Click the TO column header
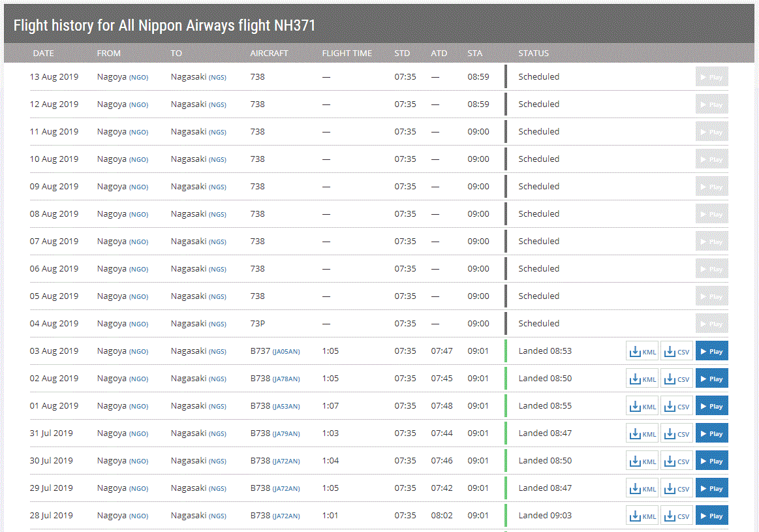 [176, 54]
